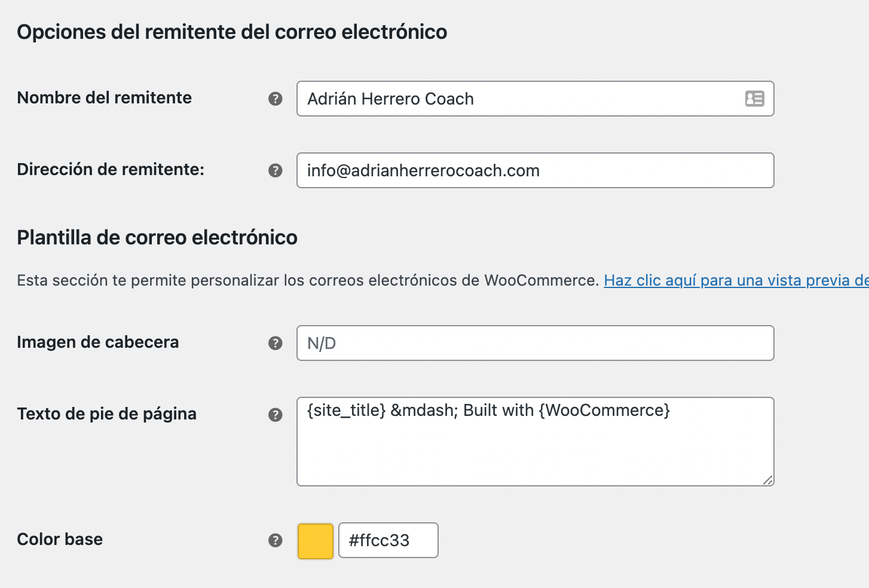Show help tip beside Dirección de remitente
Screen dimensions: 869x588
pyautogui.click(x=275, y=170)
